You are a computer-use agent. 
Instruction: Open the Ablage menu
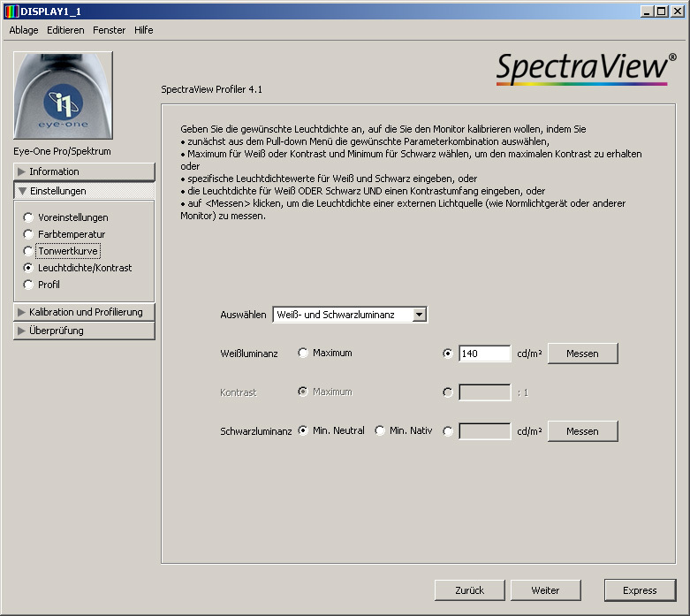pyautogui.click(x=24, y=30)
